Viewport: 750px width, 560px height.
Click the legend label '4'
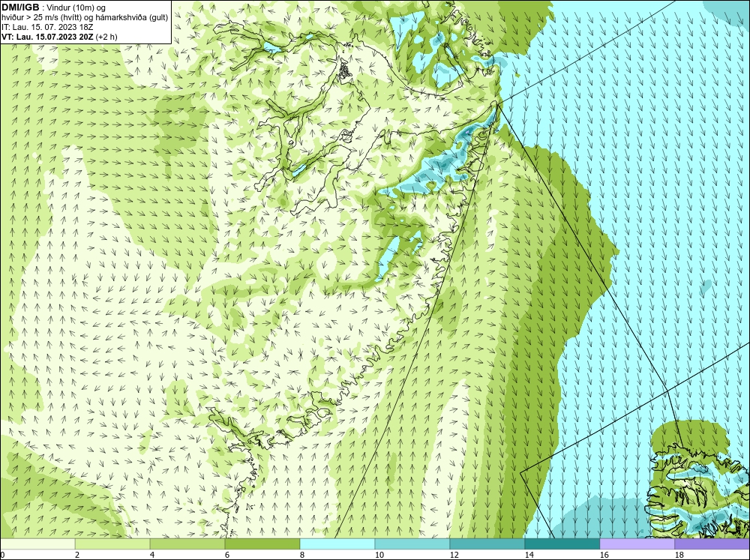point(152,555)
